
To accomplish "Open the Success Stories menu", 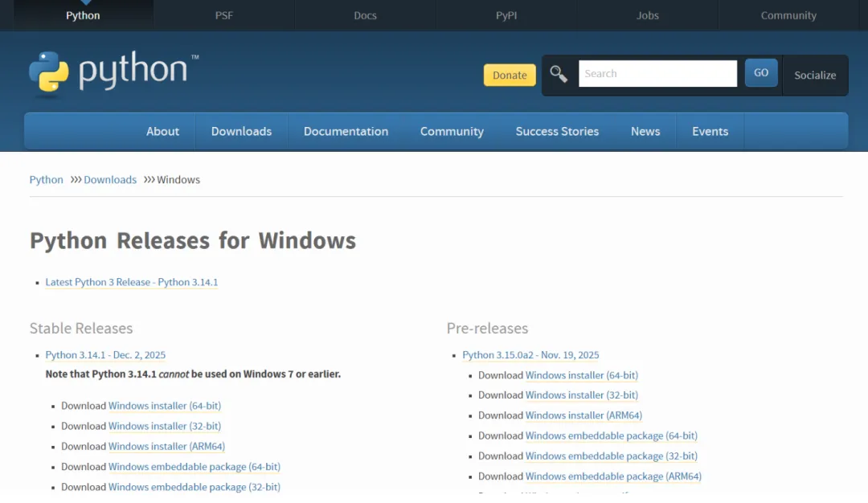I will [558, 131].
